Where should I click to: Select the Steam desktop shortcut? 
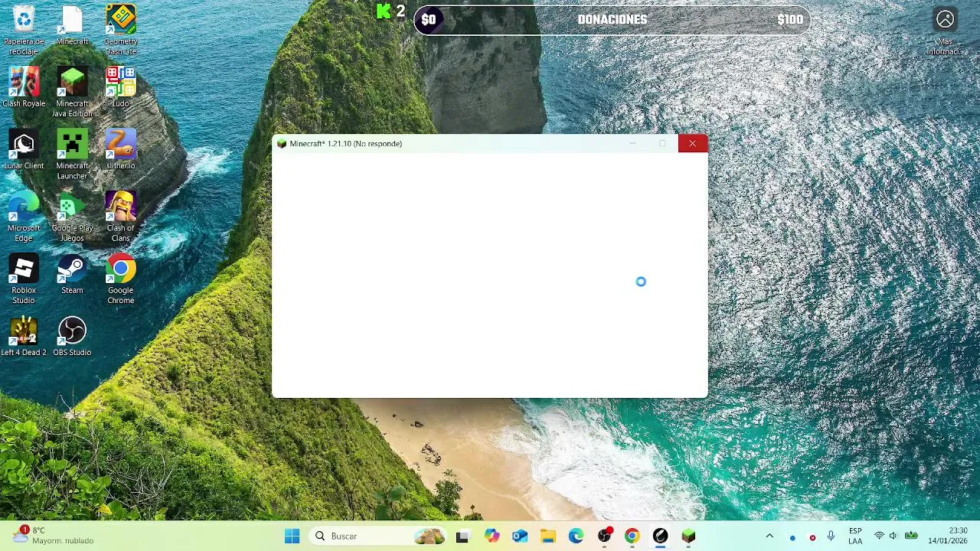(x=72, y=274)
